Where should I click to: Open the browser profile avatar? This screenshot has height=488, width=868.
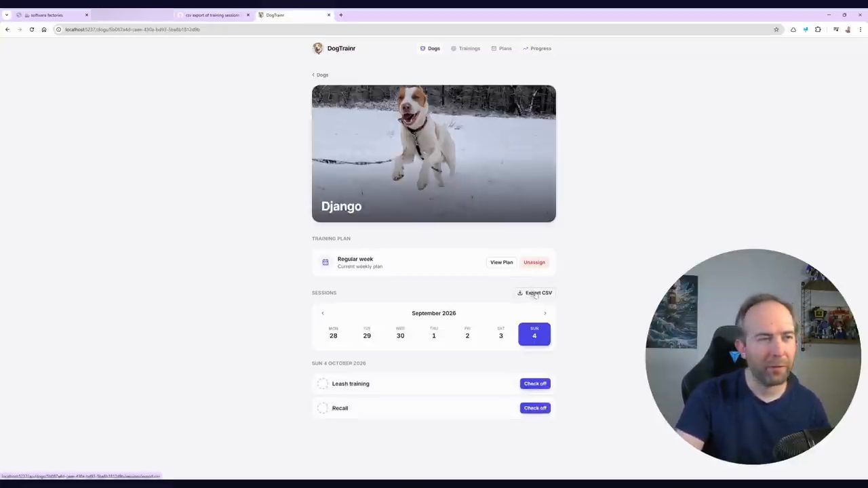[x=848, y=29]
